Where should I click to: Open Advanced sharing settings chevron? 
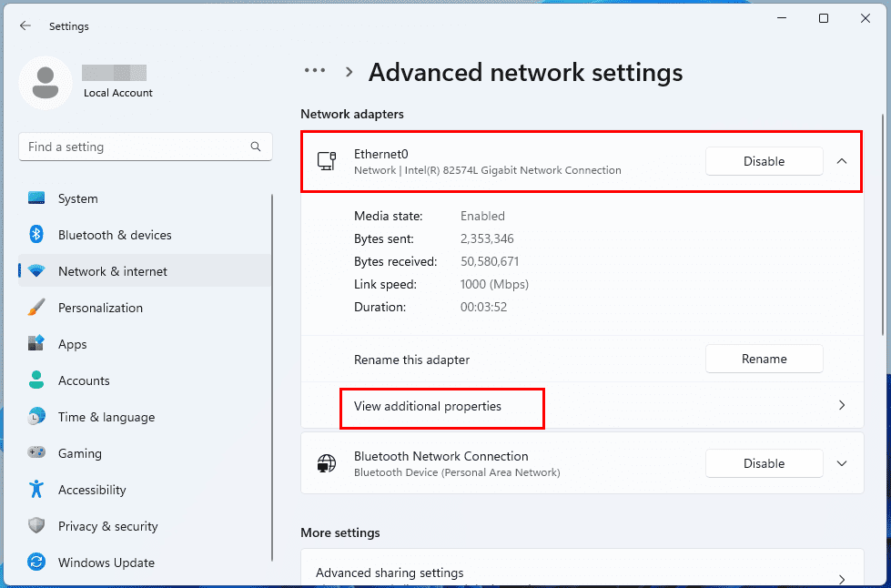point(842,578)
